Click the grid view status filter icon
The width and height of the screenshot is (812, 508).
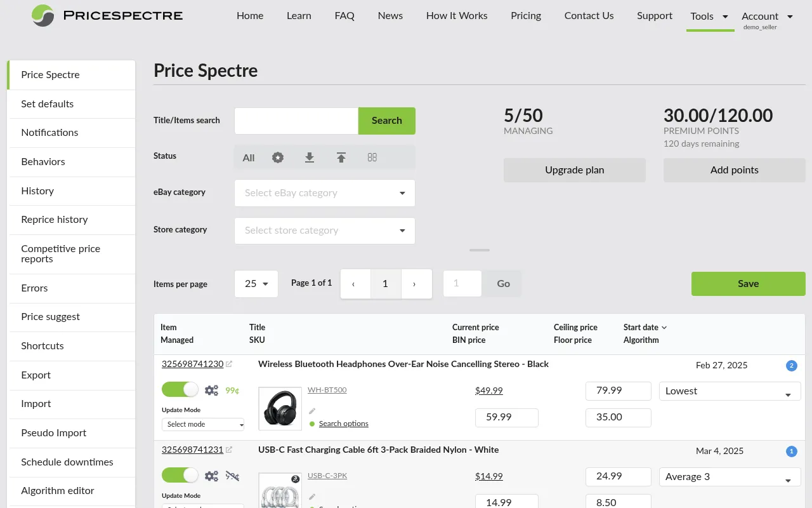click(372, 157)
